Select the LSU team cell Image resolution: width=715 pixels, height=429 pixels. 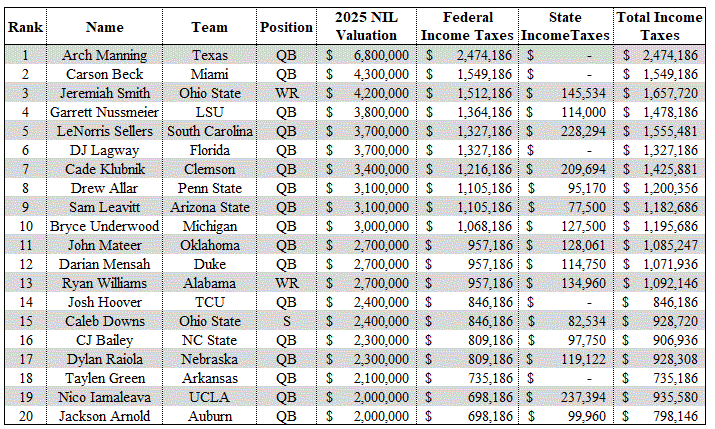[209, 112]
